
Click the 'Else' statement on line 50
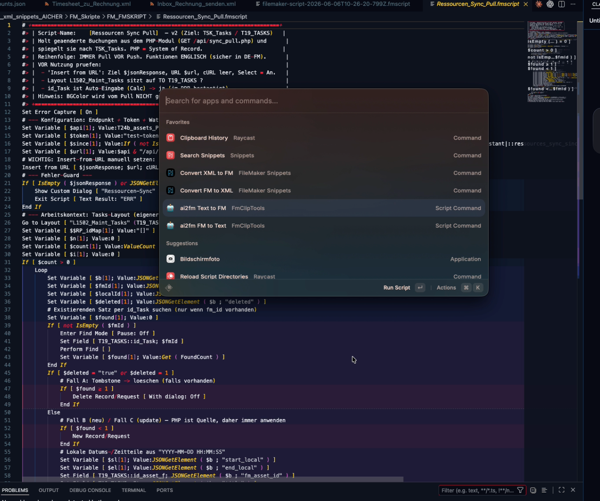(x=54, y=412)
